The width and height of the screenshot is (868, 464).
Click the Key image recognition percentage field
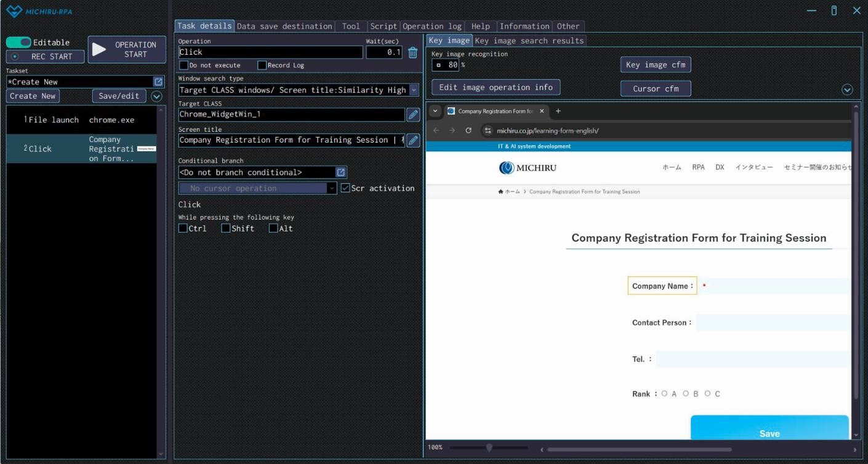(445, 65)
